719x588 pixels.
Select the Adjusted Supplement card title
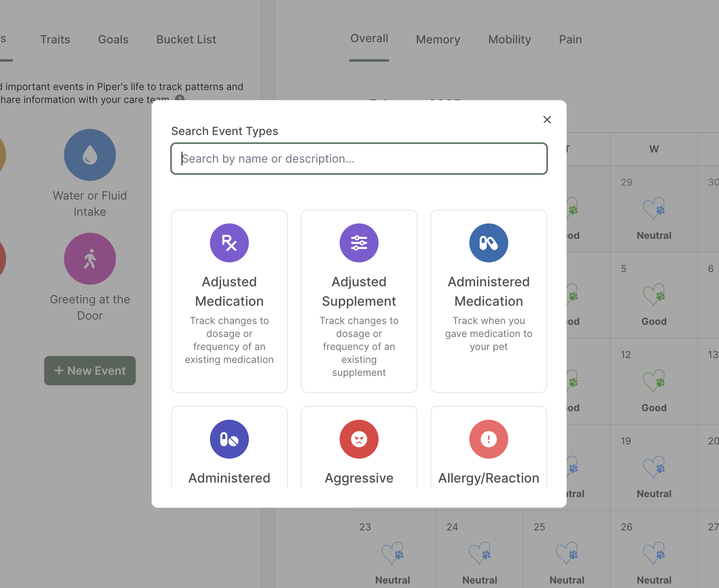[x=359, y=292]
